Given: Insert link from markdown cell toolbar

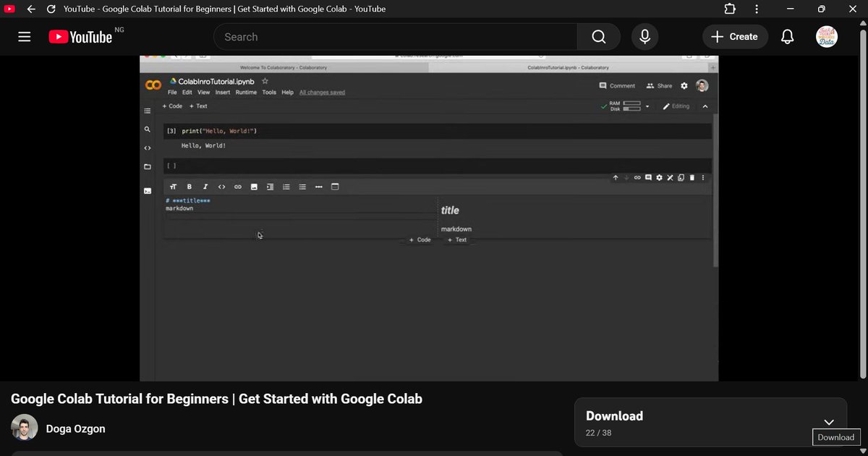Looking at the screenshot, I should [237, 187].
